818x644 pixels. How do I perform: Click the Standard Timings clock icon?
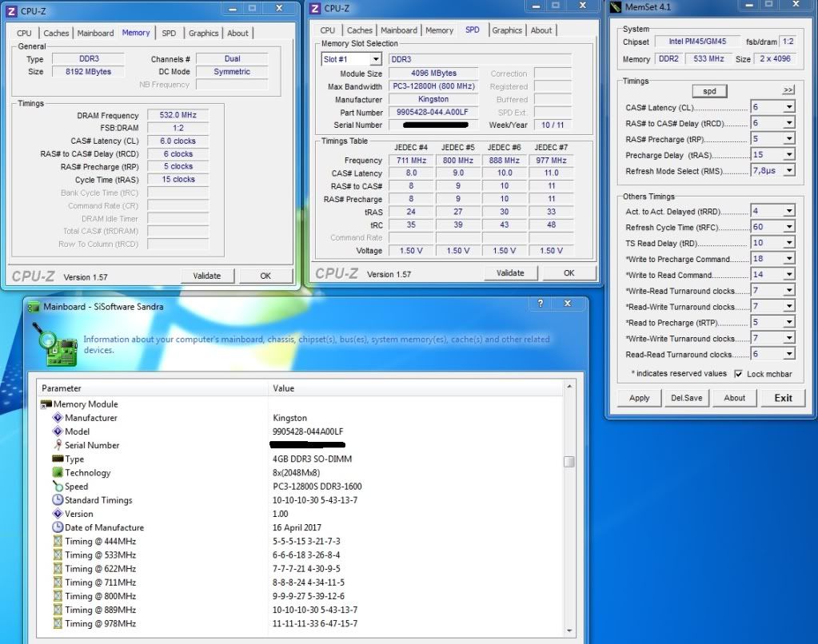58,499
